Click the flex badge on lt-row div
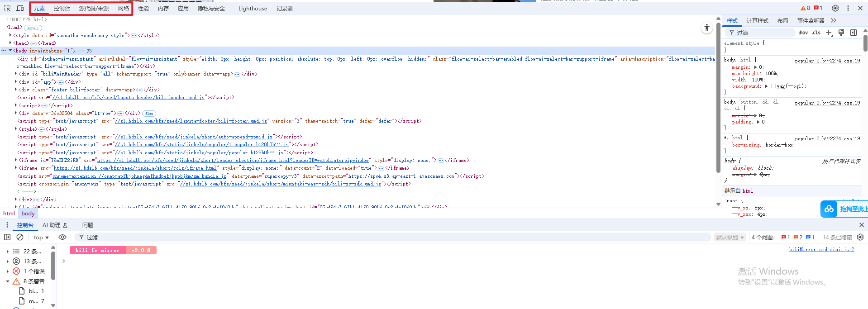 [x=149, y=114]
